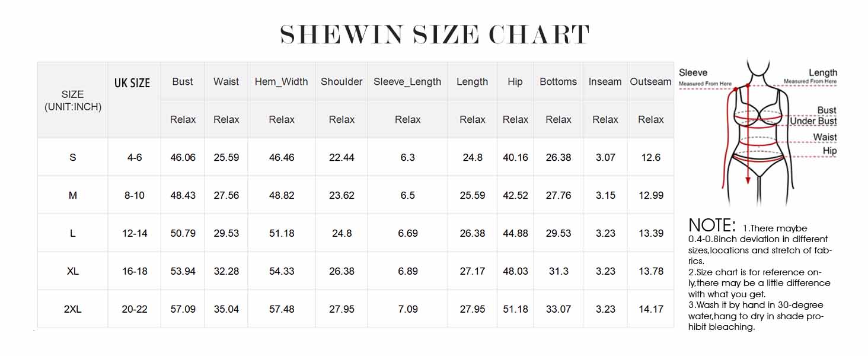Select the Outseam column header
The width and height of the screenshot is (868, 356).
tap(650, 82)
